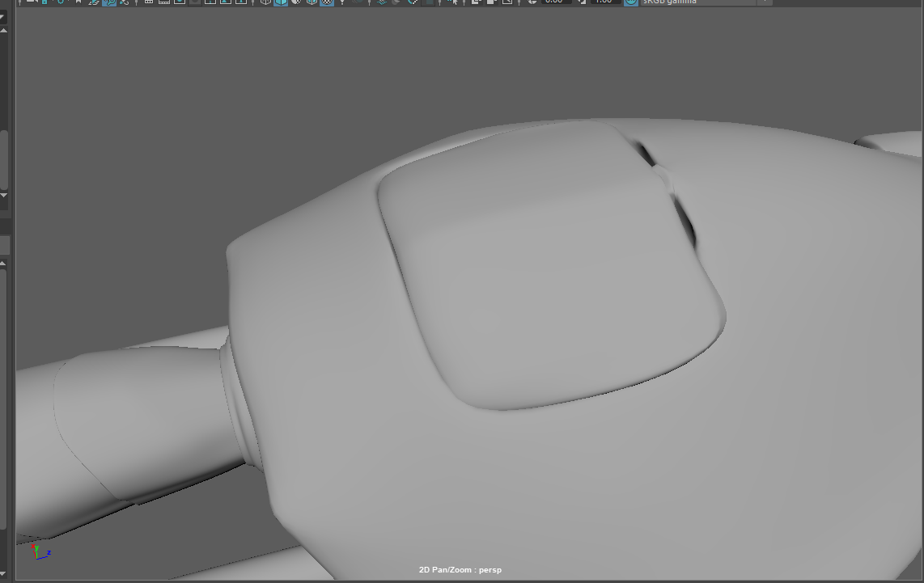Select Smooth Shade All cube icon
This screenshot has width=924, height=583.
[281, 2]
